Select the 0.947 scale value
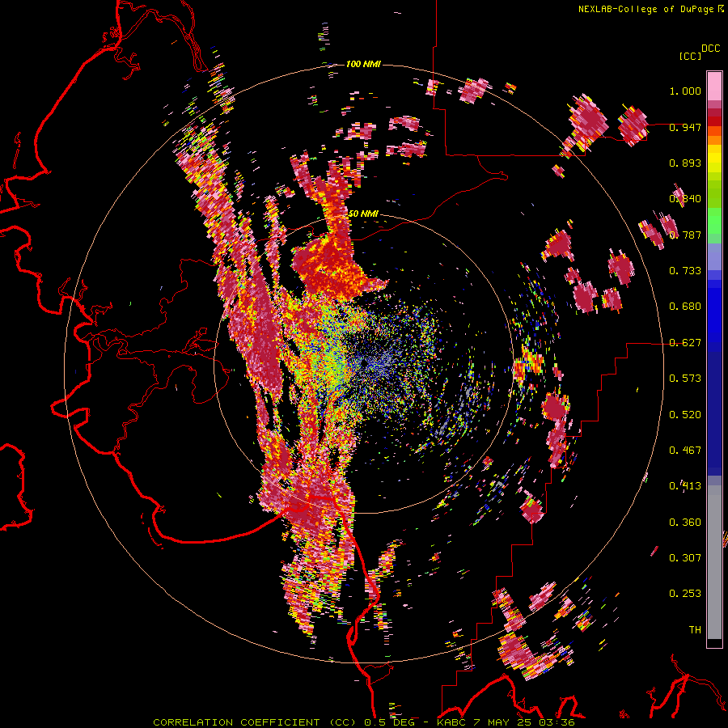 point(685,127)
